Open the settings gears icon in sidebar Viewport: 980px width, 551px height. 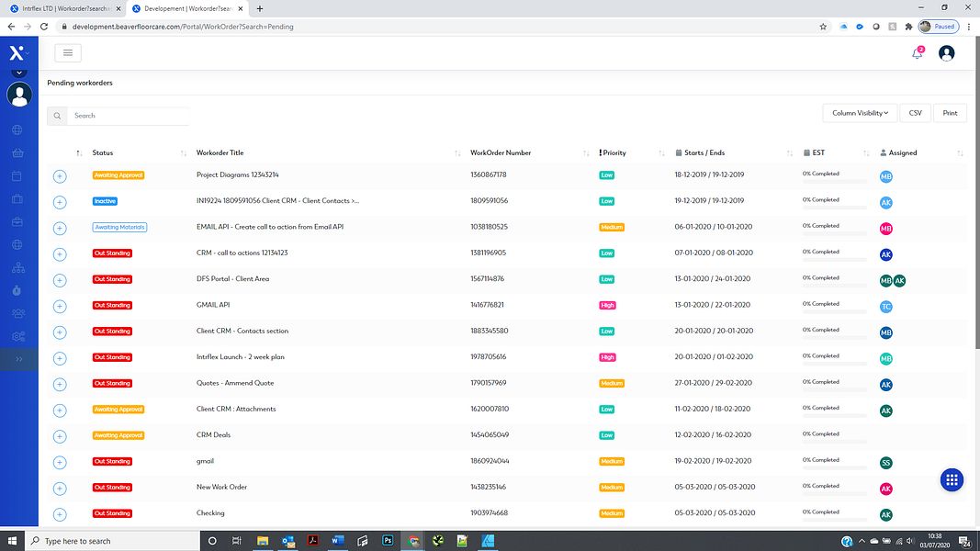coord(18,337)
